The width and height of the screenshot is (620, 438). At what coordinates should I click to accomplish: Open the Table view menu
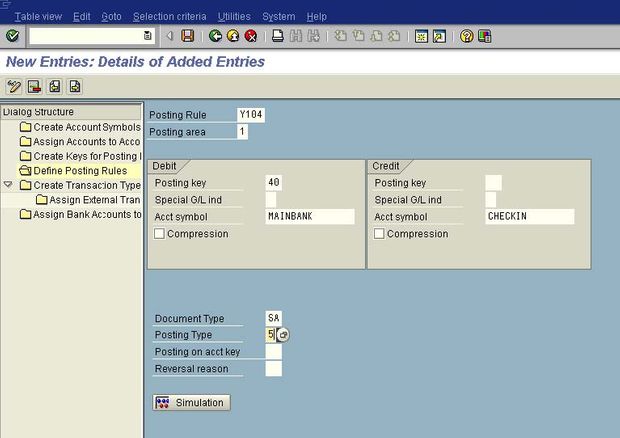[38, 17]
